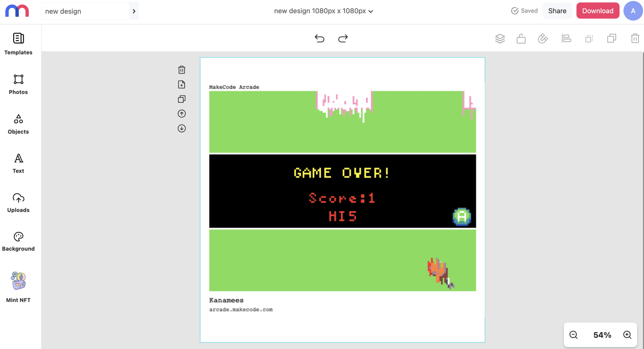The height and width of the screenshot is (349, 644).
Task: Click the Download button
Action: 597,10
